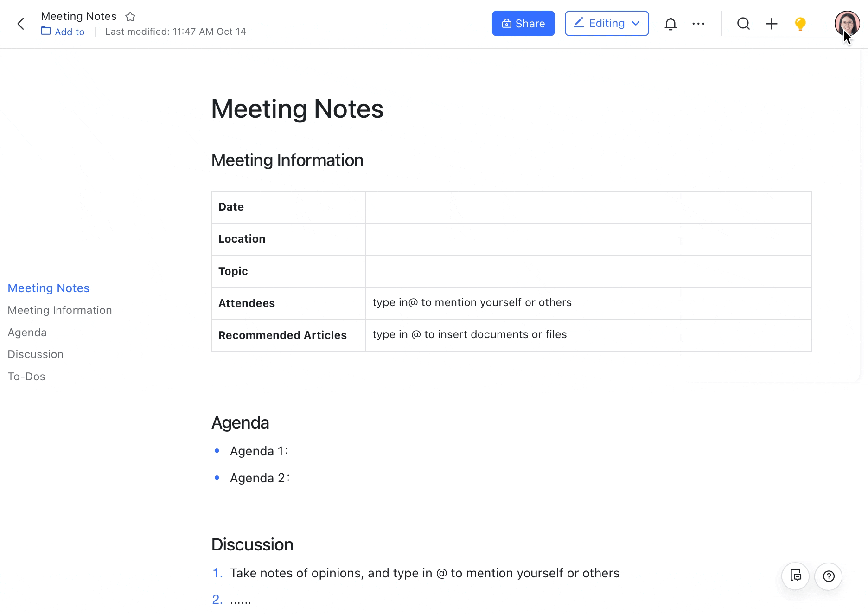Click the empty Date table cell

[588, 207]
